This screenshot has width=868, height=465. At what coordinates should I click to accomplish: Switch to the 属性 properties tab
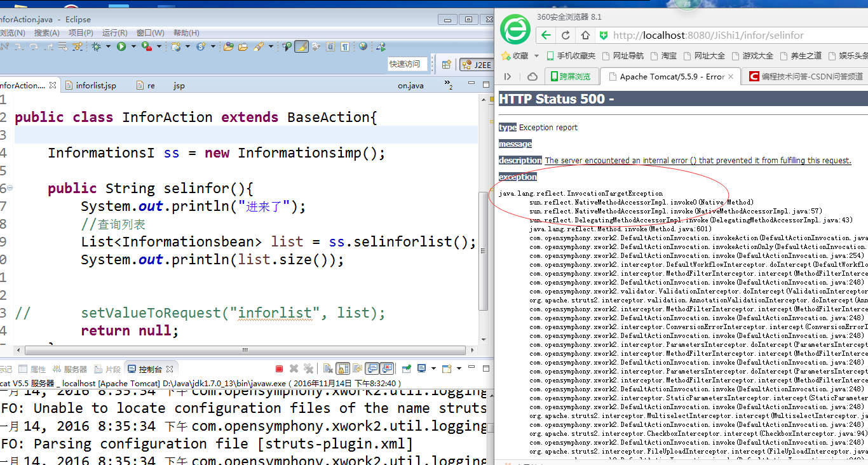pyautogui.click(x=32, y=369)
